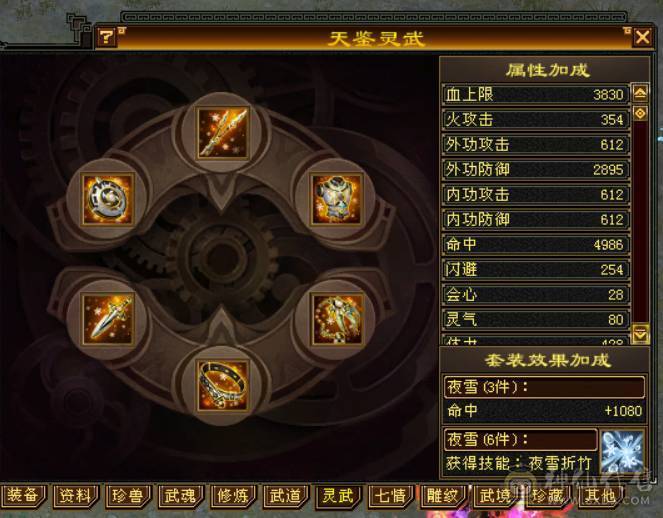Click the attribute list scrollbar thumb

point(640,113)
